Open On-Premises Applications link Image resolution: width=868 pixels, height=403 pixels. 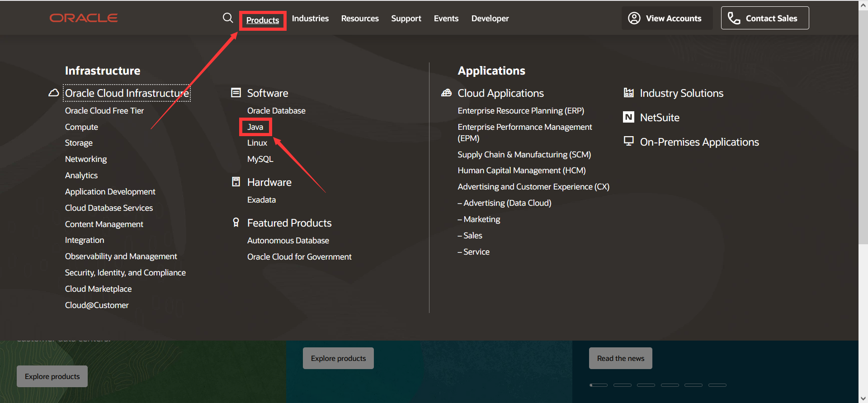699,142
